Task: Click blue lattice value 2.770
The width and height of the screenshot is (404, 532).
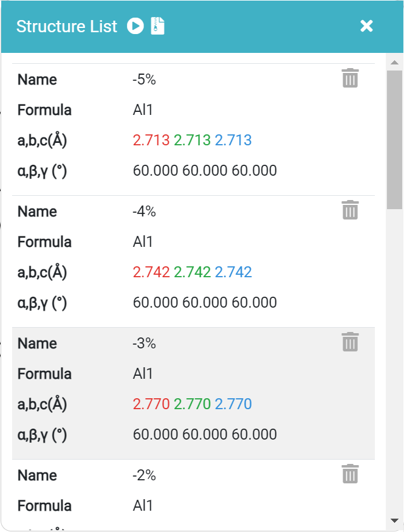Action: [x=233, y=404]
